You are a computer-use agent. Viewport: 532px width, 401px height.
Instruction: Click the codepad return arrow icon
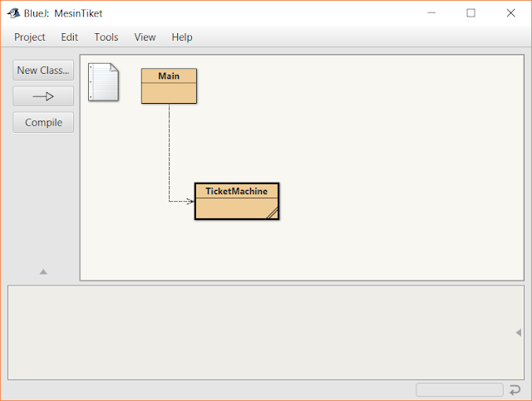point(515,390)
